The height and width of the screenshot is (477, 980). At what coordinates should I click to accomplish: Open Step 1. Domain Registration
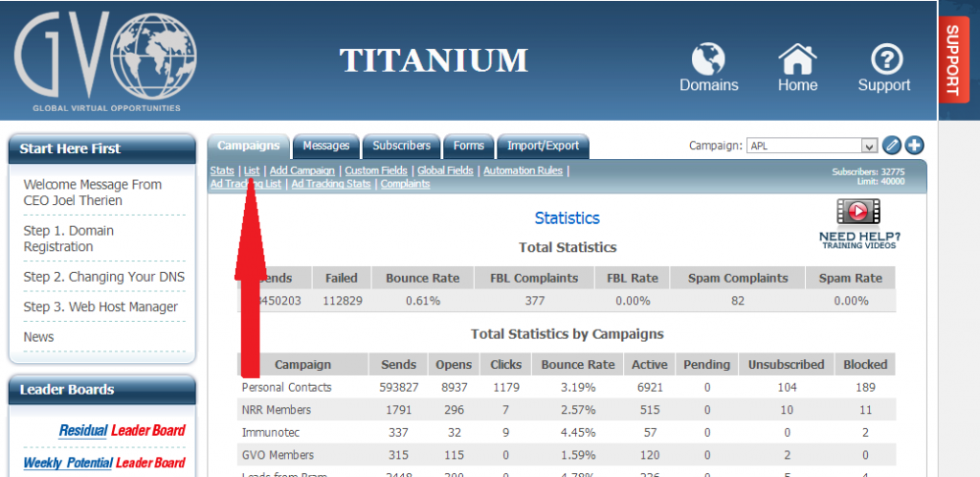pyautogui.click(x=69, y=238)
